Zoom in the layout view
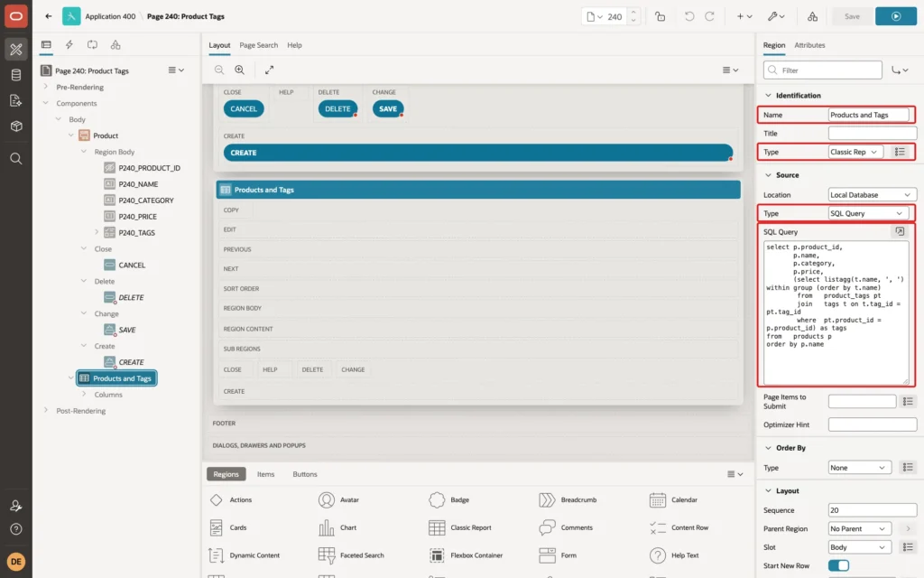The image size is (924, 578). pyautogui.click(x=240, y=70)
